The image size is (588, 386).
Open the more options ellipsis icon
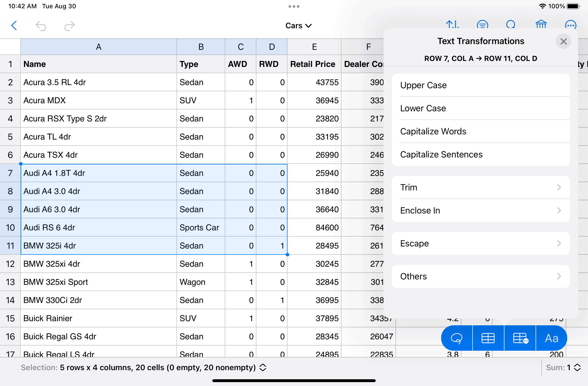571,25
